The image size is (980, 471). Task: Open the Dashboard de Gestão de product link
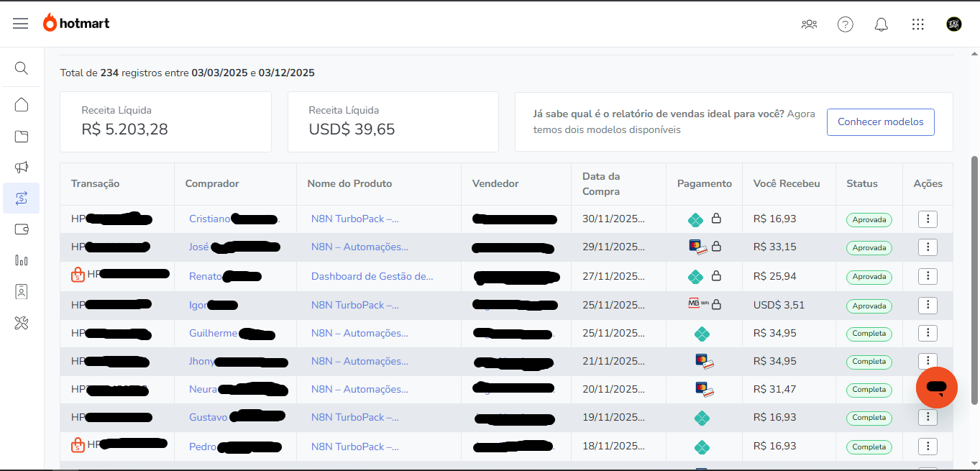(372, 276)
